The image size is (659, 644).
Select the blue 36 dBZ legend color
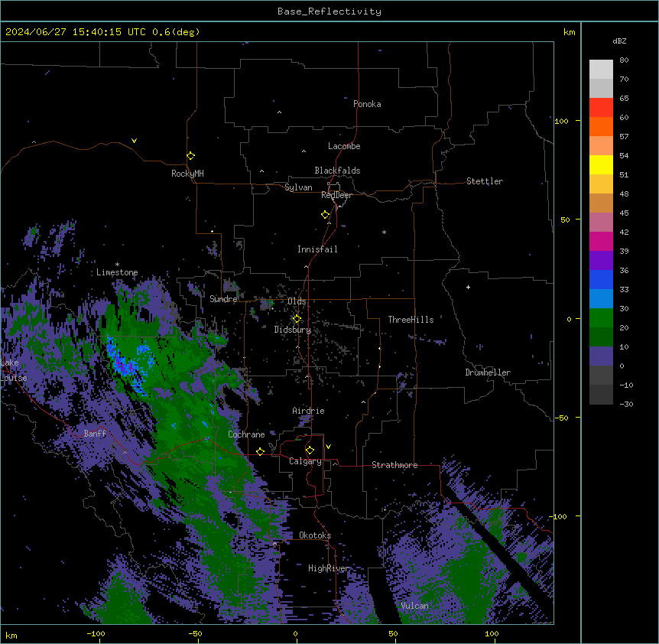[x=601, y=279]
